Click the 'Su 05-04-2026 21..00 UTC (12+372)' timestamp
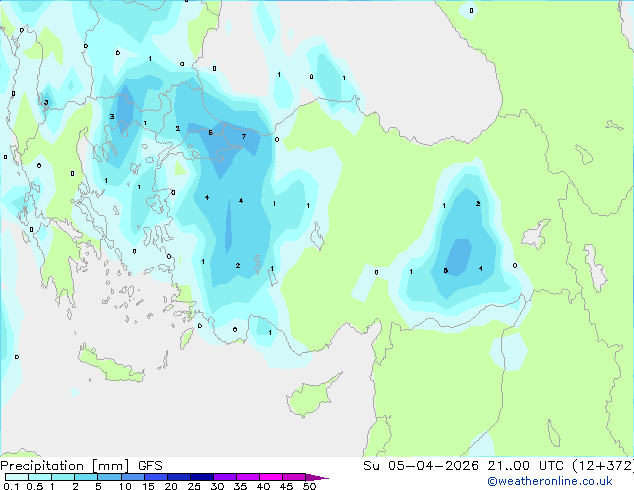 point(498,466)
